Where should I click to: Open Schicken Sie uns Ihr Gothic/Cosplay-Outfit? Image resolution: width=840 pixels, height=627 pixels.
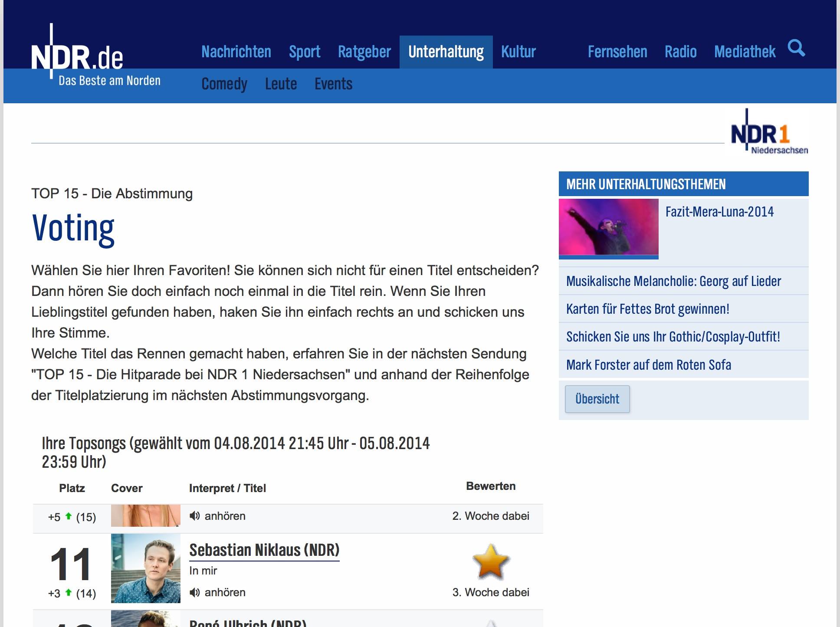[x=673, y=337]
